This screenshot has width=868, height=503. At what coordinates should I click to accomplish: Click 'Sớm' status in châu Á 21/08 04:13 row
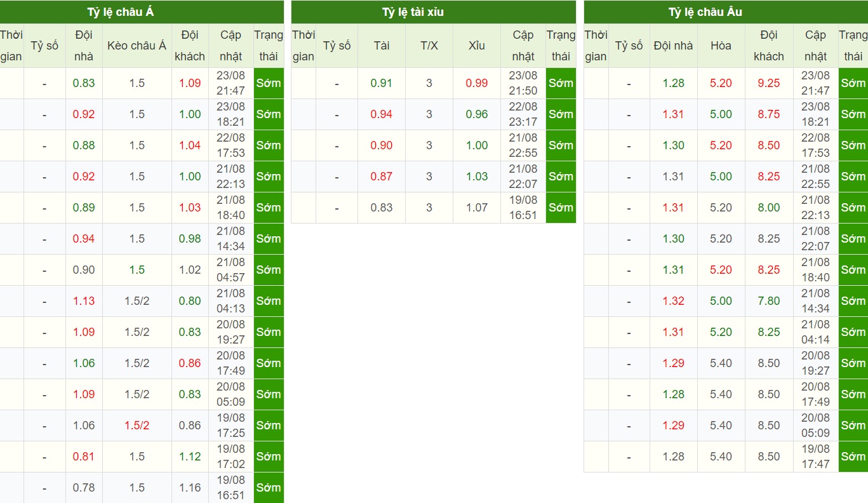pyautogui.click(x=269, y=301)
